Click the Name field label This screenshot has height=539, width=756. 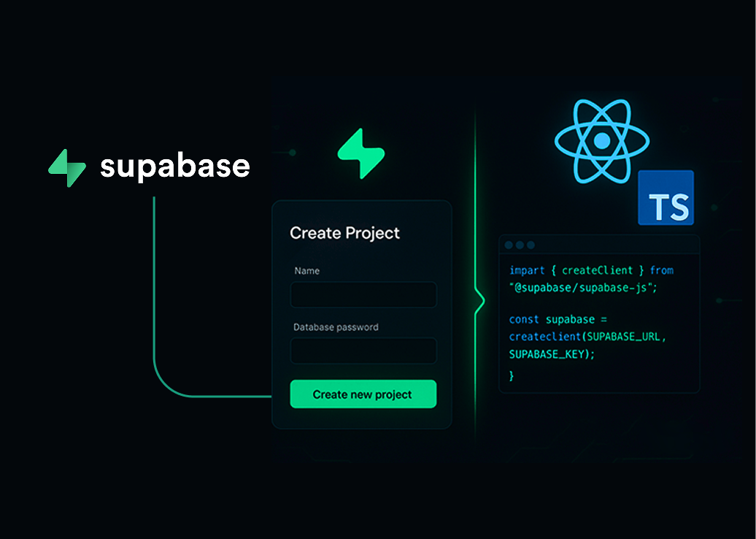[306, 270]
